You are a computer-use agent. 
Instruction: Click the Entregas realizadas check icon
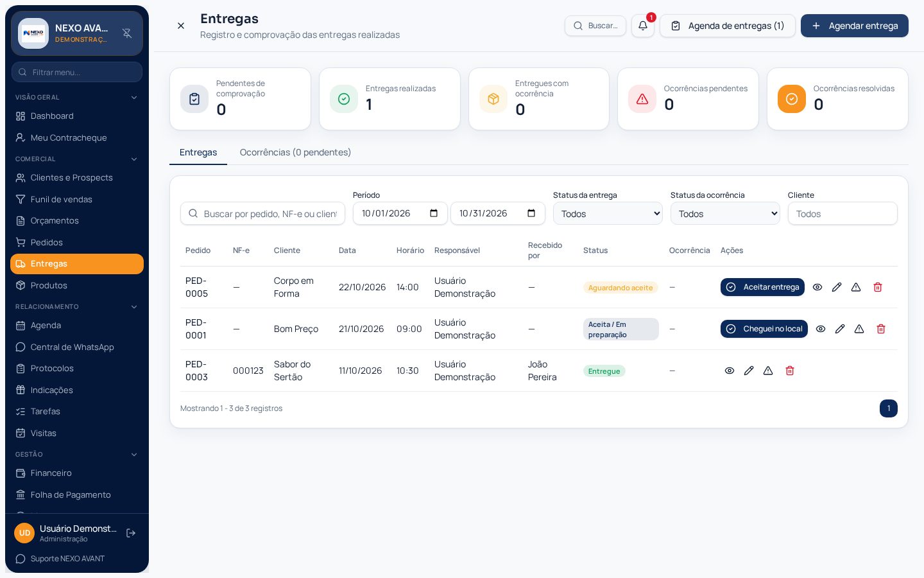pos(344,99)
